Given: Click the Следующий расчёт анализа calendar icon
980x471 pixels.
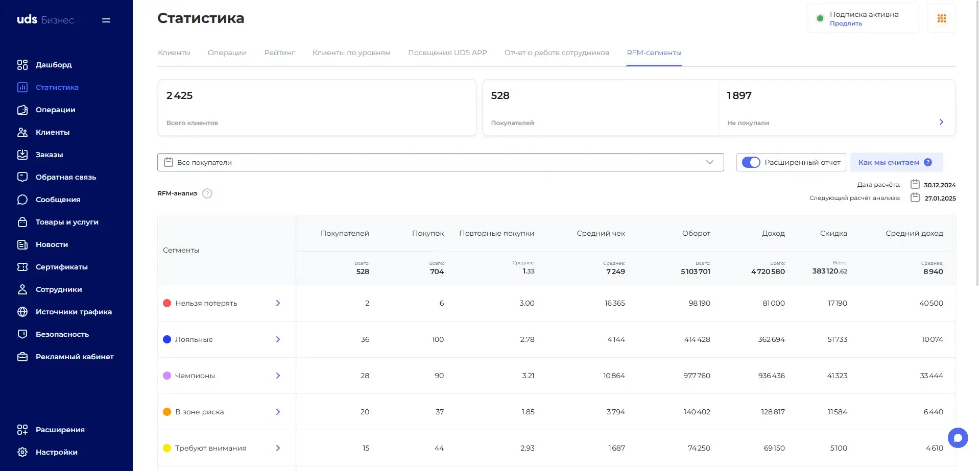Looking at the screenshot, I should click(x=915, y=197).
